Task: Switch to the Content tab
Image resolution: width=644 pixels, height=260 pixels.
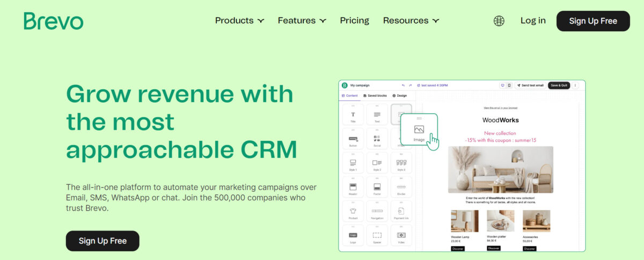Action: 349,96
